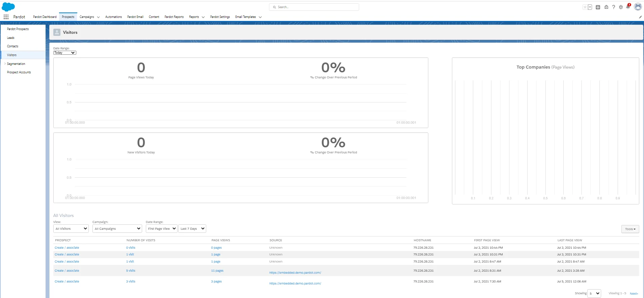Expand the Email Templates tab chevron
The image size is (644, 298).
pyautogui.click(x=260, y=17)
